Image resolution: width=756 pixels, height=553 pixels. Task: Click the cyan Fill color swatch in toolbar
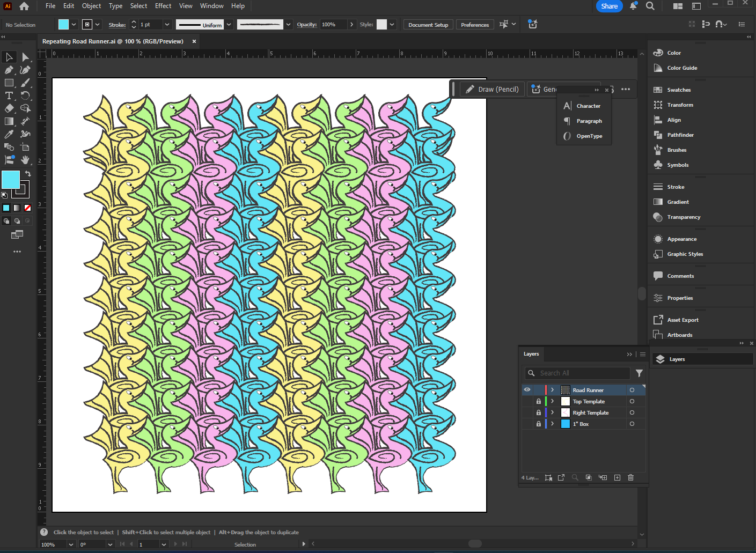[x=10, y=180]
